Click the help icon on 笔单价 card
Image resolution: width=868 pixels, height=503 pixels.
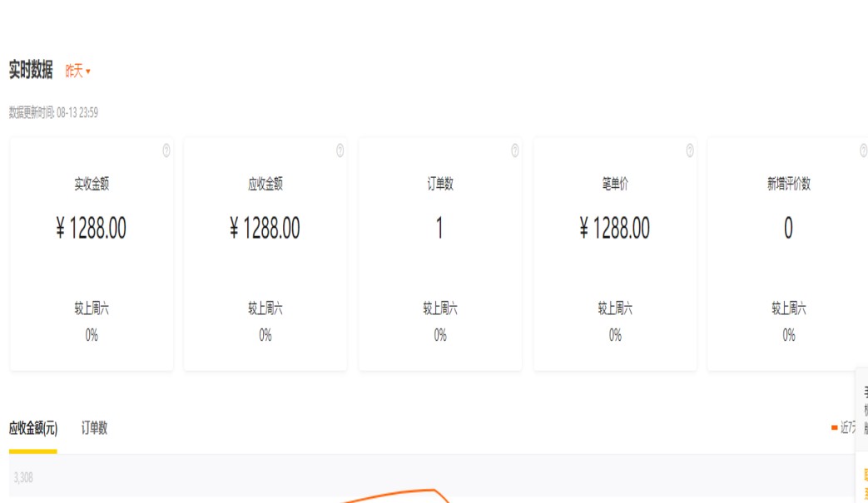690,150
